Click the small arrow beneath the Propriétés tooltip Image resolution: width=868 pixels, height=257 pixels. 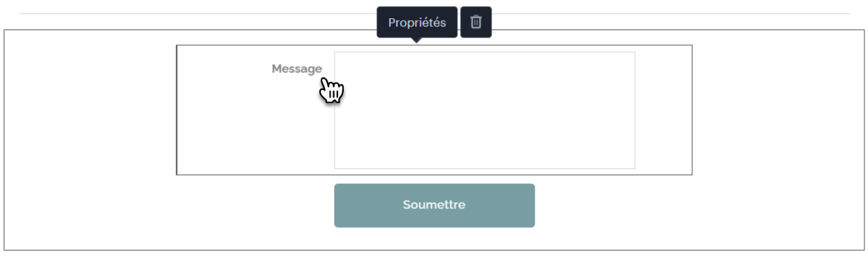(417, 40)
